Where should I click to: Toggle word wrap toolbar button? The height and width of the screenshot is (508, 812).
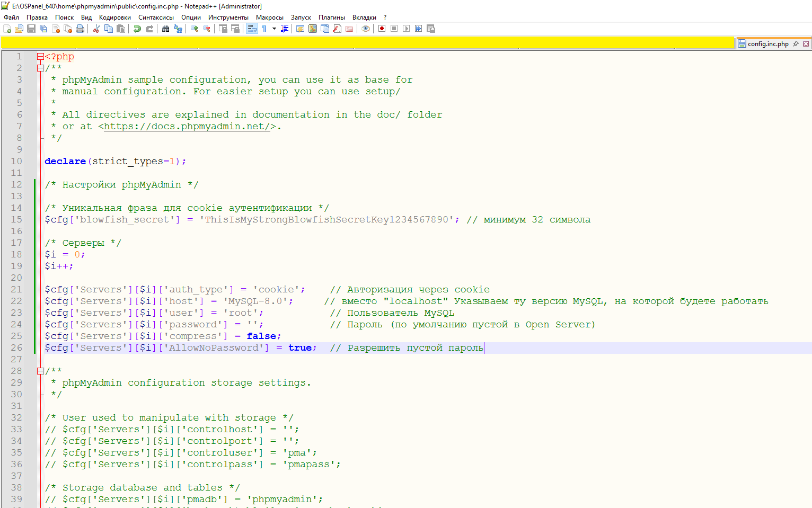point(252,29)
